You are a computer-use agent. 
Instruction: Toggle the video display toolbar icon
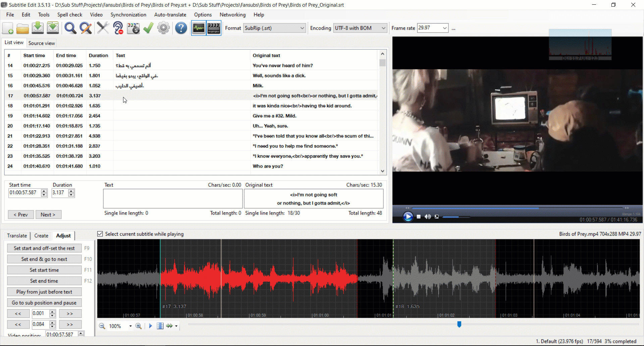point(214,28)
